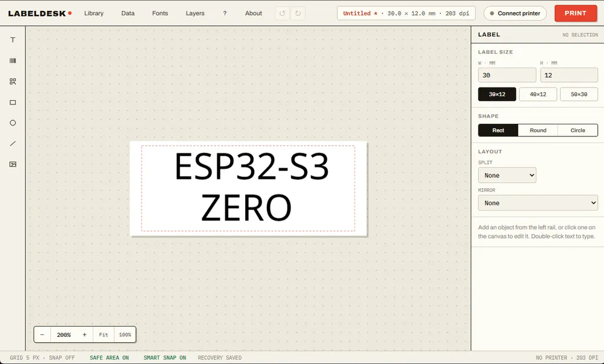Choose the 30×12 size preset
This screenshot has width=604, height=364.
(497, 94)
